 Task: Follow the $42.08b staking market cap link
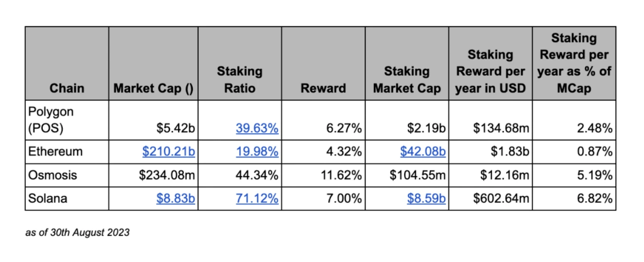[424, 152]
